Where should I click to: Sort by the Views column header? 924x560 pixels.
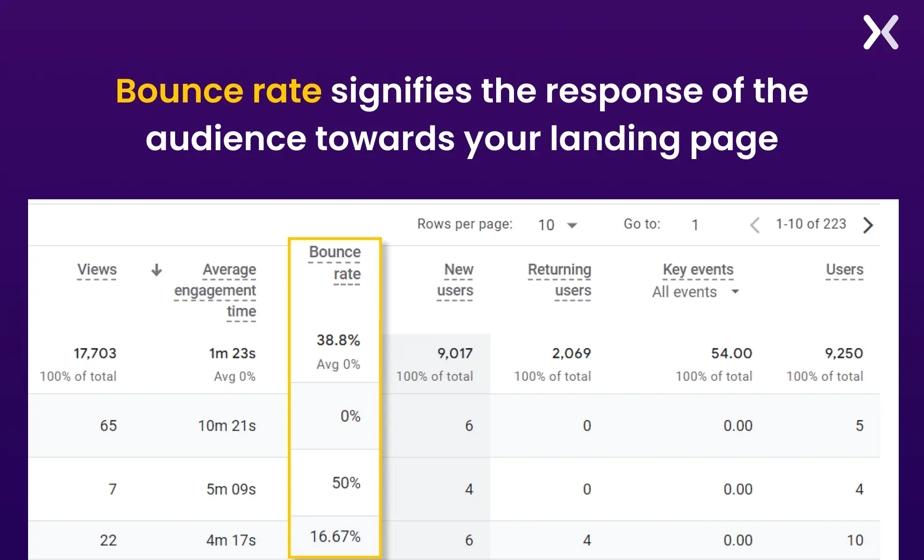97,270
